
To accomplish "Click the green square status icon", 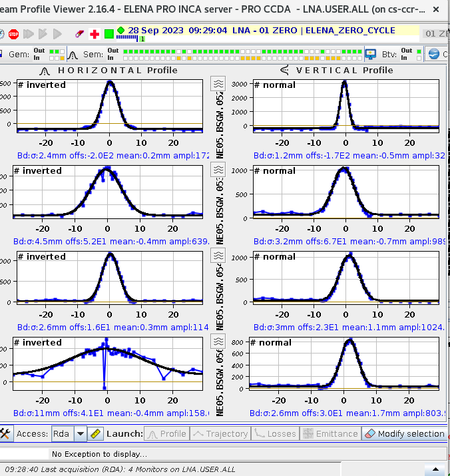I will pos(109,33).
